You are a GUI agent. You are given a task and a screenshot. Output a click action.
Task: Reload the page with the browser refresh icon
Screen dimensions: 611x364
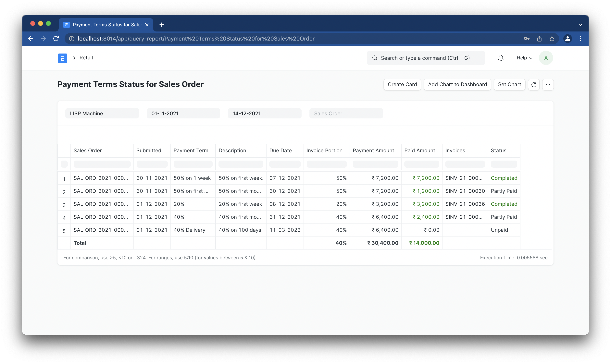point(56,39)
